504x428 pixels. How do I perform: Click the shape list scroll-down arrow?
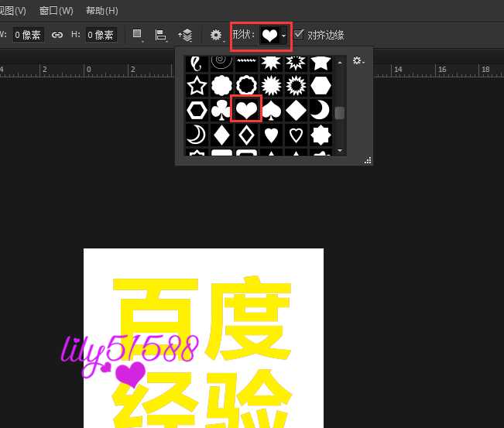(340, 150)
